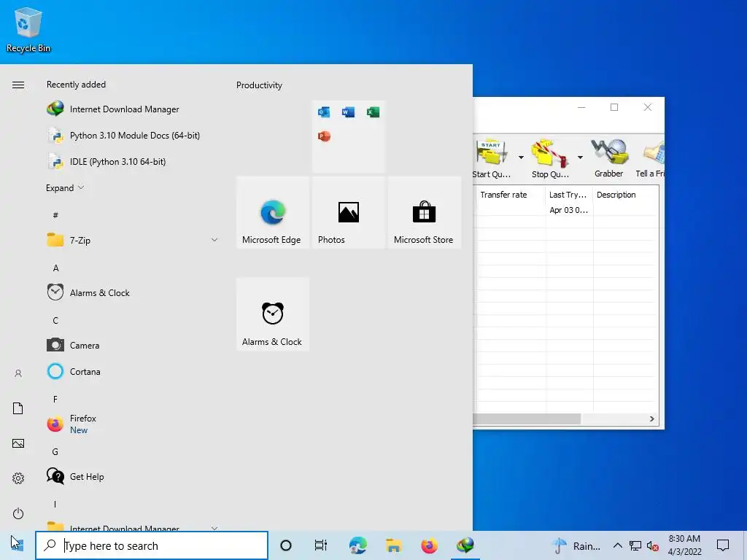This screenshot has height=560, width=747.
Task: Click the Start menu hamburger icon
Action: coord(18,85)
